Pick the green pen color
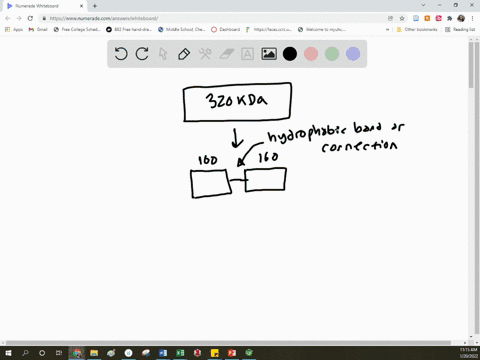The height and width of the screenshot is (360, 480). click(332, 54)
